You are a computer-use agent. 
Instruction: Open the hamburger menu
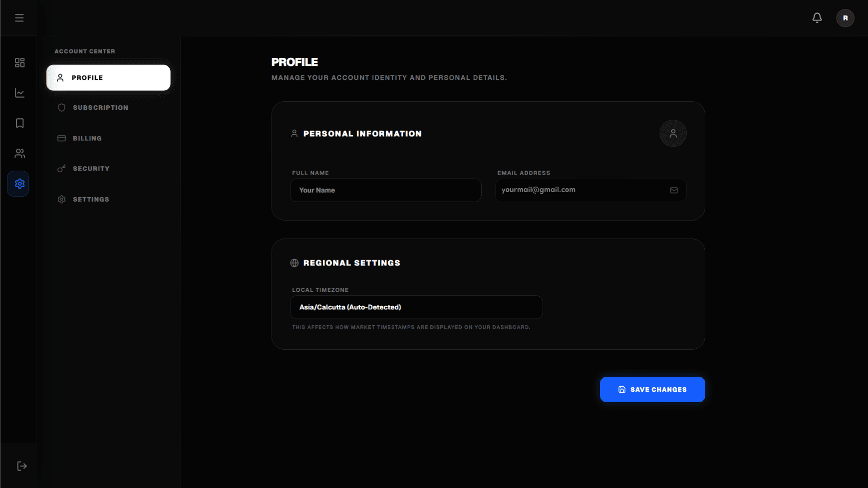point(19,18)
